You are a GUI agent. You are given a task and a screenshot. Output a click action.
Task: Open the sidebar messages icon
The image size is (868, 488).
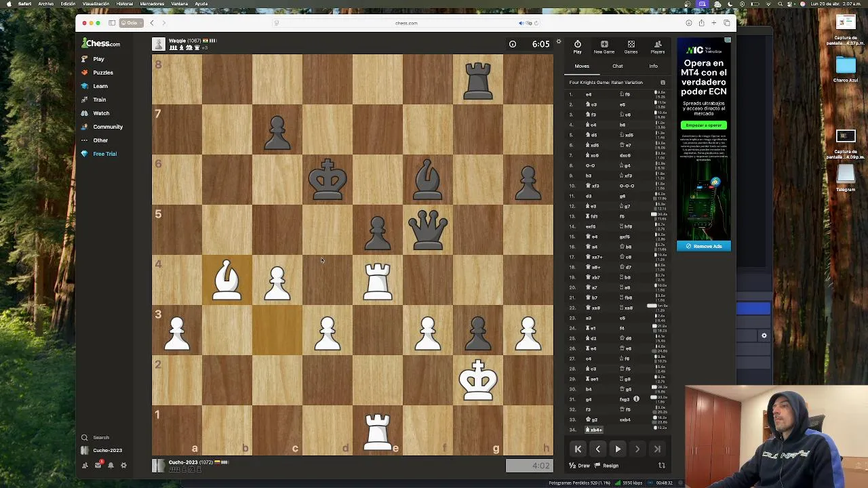point(98,465)
